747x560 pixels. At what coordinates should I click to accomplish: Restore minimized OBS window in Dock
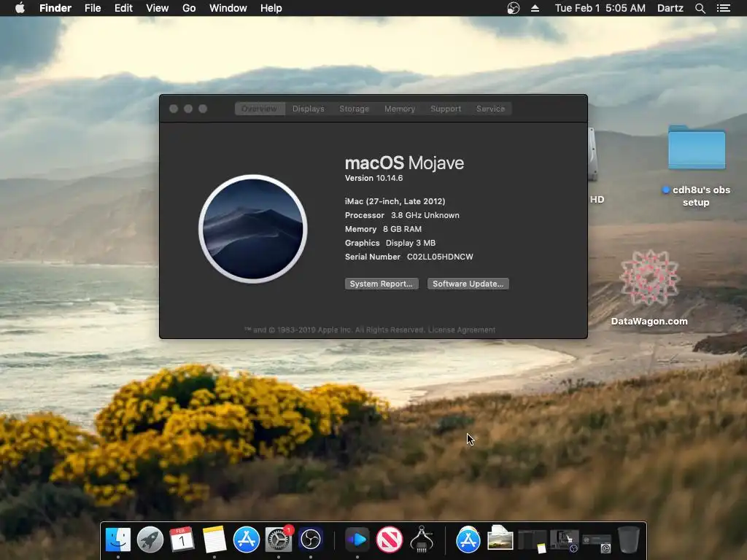coord(564,540)
